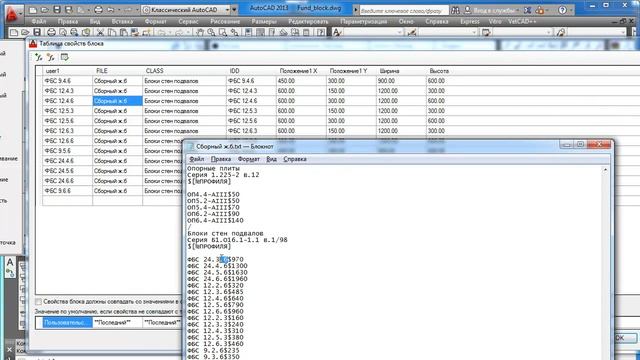Image resolution: width=640 pixels, height=360 pixels.
Task: Click Cut scissors icon in standard toolbar
Action: click(x=100, y=32)
